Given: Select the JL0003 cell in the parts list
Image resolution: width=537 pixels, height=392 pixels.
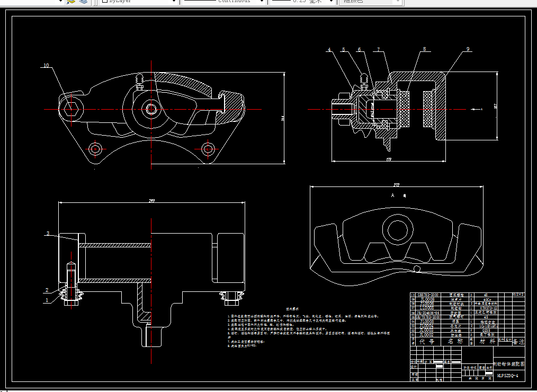Looking at the screenshot, I should [427, 330].
